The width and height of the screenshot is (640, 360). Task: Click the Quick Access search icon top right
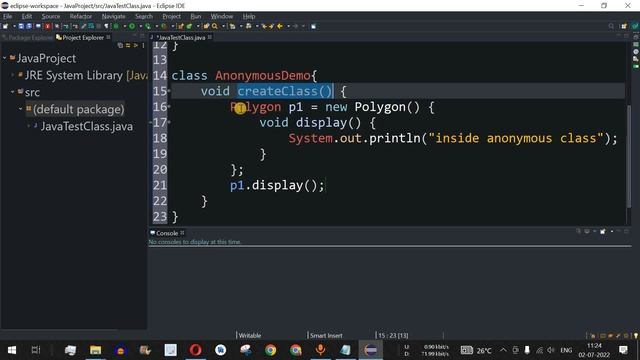pos(611,26)
